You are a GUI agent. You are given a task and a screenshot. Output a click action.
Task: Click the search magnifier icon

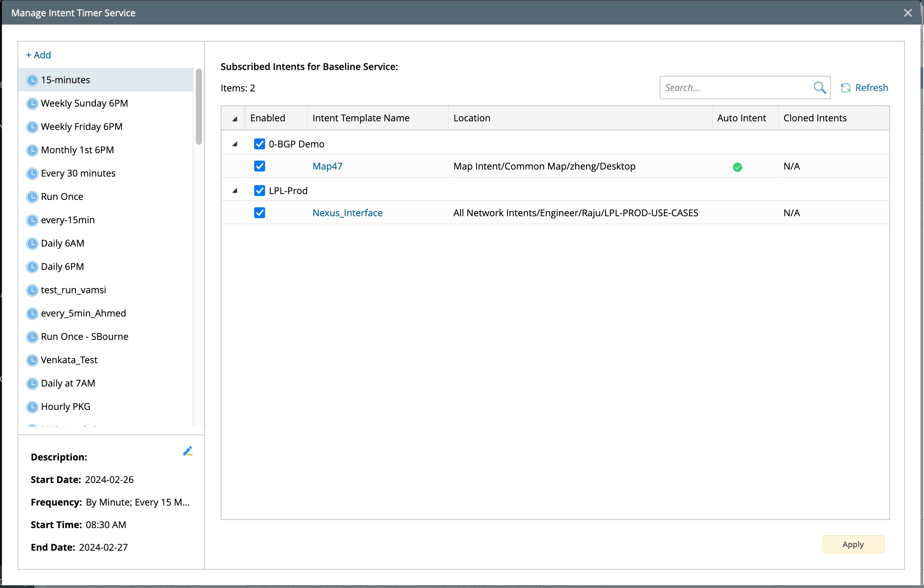819,87
